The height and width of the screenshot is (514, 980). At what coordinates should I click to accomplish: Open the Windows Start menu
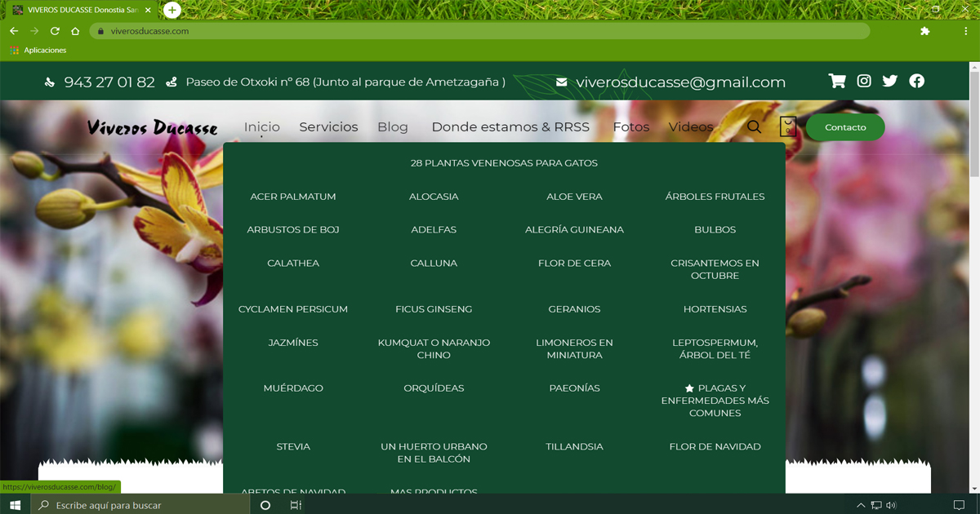click(x=15, y=505)
